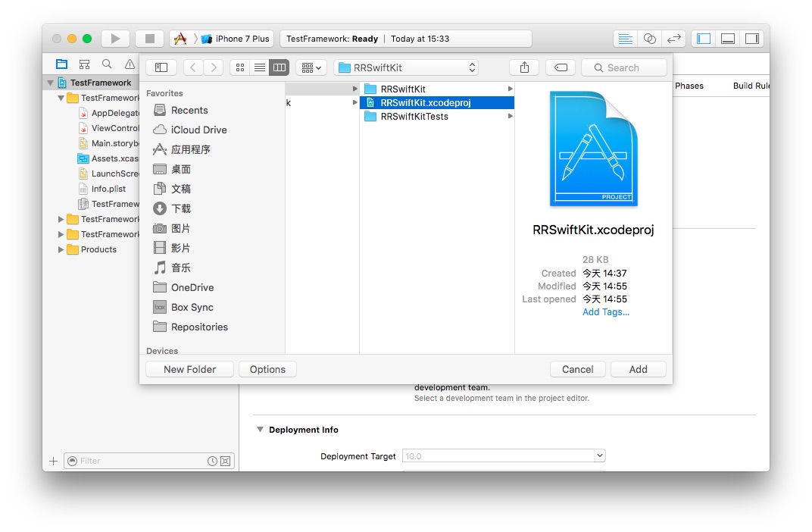Select 文稿 in sidebar
This screenshot has width=812, height=532.
[213, 189]
